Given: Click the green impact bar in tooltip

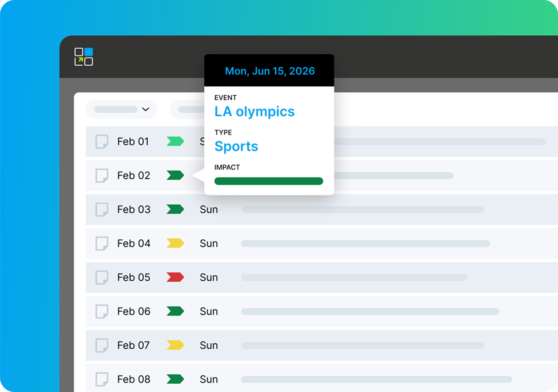Looking at the screenshot, I should (x=269, y=181).
